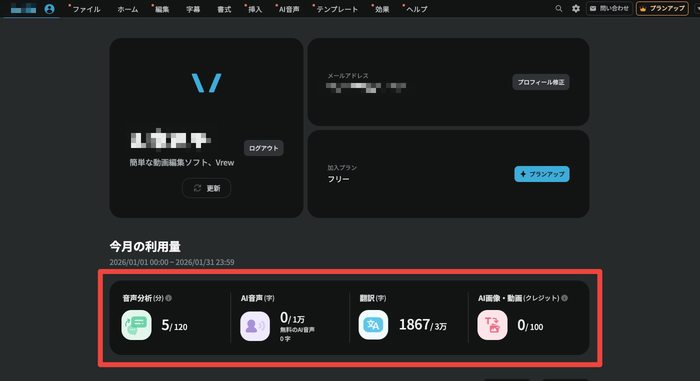Screen dimensions: 700x381
Task: Open the account profile icon
Action: 50,9
